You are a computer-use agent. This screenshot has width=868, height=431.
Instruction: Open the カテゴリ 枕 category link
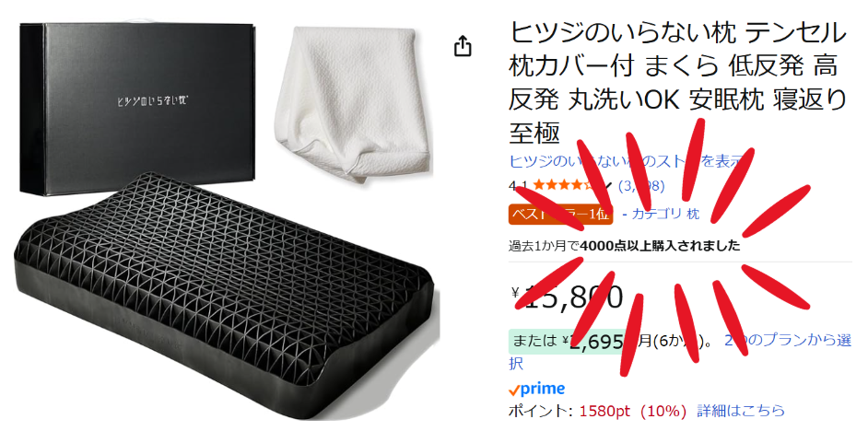pos(666,214)
